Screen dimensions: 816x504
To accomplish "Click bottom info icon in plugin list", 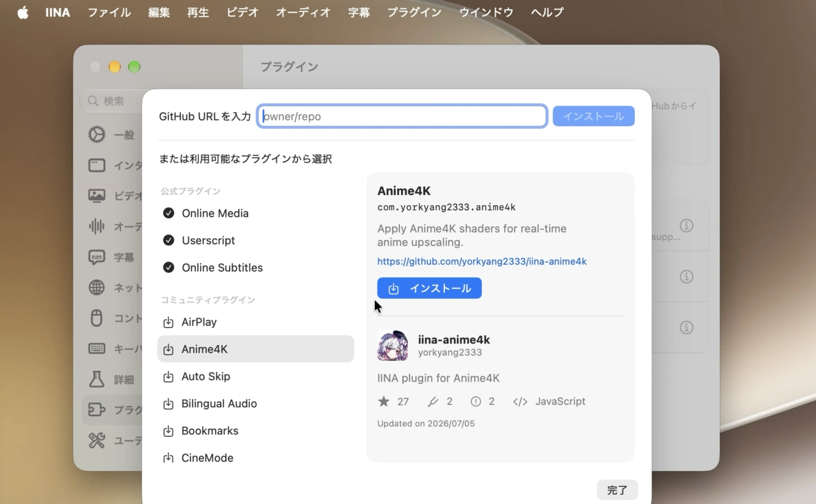I will tap(687, 328).
